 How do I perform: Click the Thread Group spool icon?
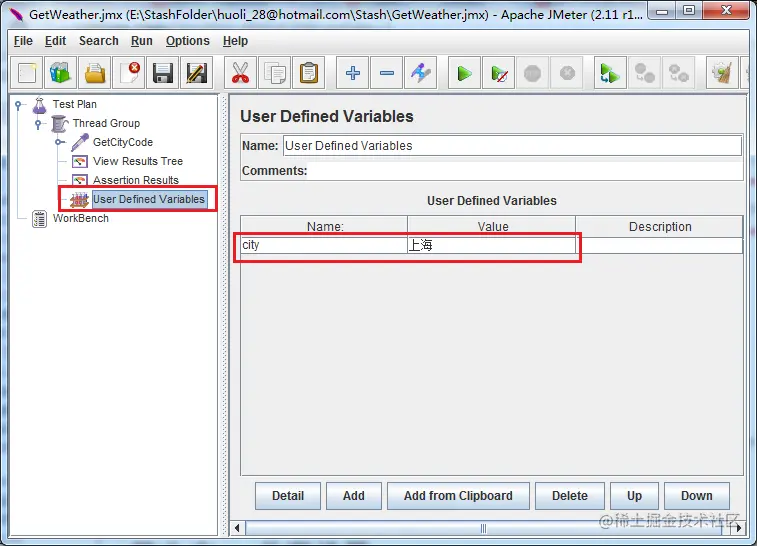(60, 124)
